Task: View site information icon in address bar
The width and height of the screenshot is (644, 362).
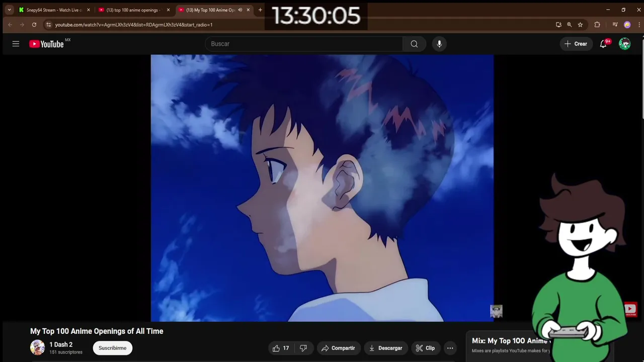Action: coord(48,25)
